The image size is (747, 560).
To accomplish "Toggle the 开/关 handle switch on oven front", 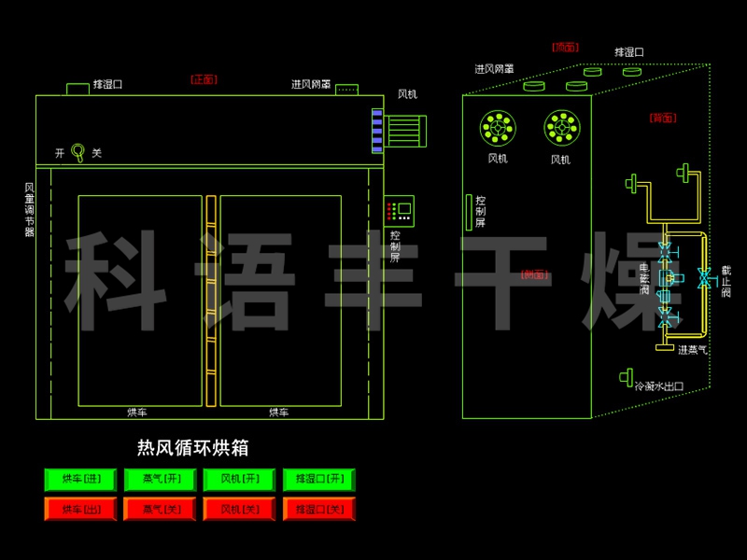I will (78, 153).
